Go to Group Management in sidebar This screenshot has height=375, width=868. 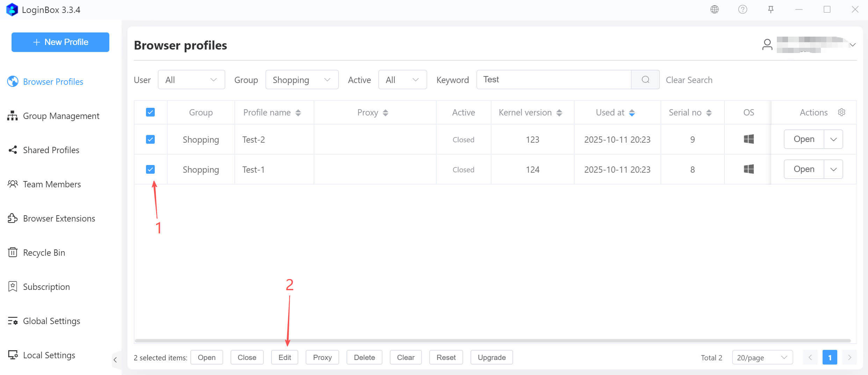(61, 116)
